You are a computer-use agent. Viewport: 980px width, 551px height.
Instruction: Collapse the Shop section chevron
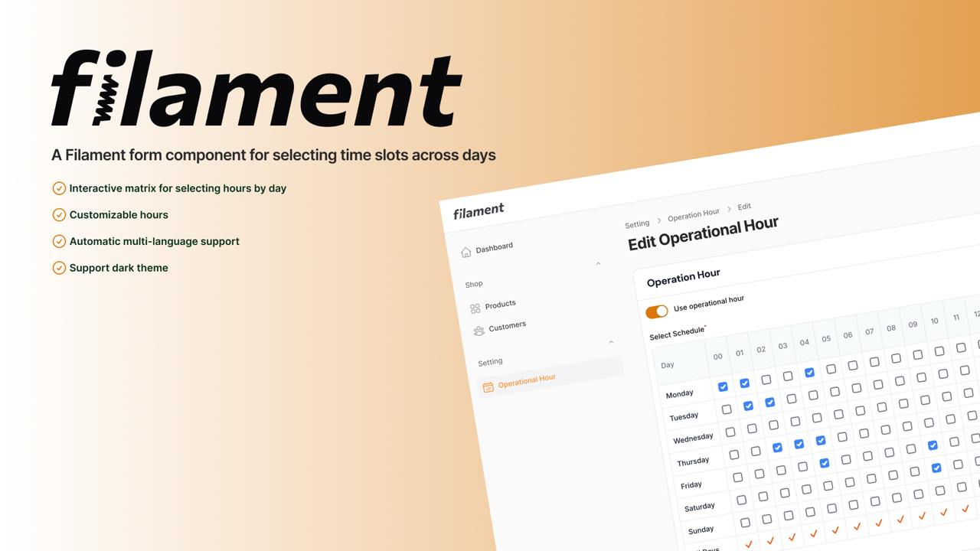(x=599, y=262)
